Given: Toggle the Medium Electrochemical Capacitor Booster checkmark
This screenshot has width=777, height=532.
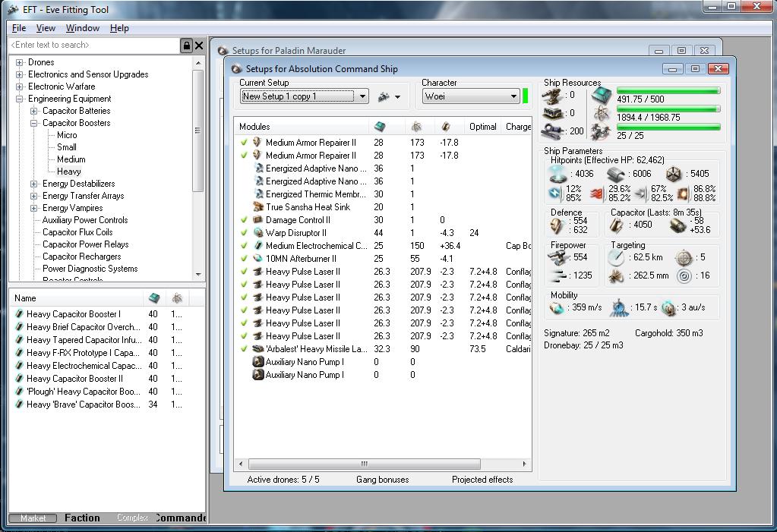Looking at the screenshot, I should click(244, 246).
